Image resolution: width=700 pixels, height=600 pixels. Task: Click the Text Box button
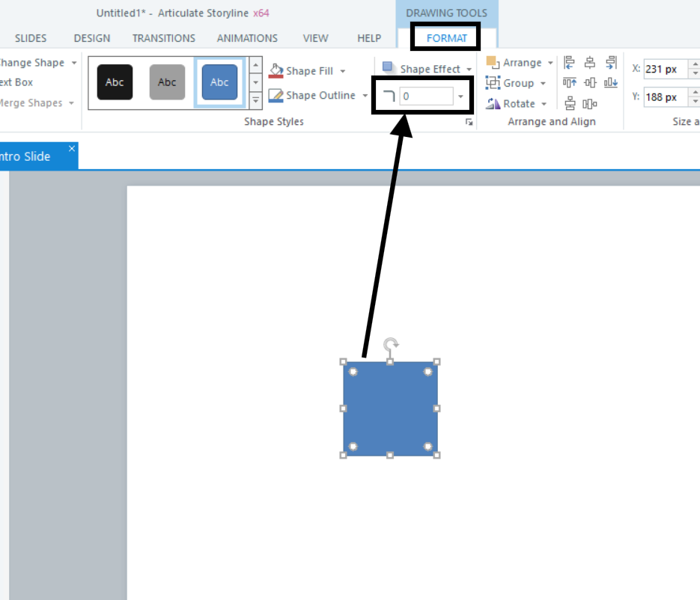pyautogui.click(x=16, y=82)
